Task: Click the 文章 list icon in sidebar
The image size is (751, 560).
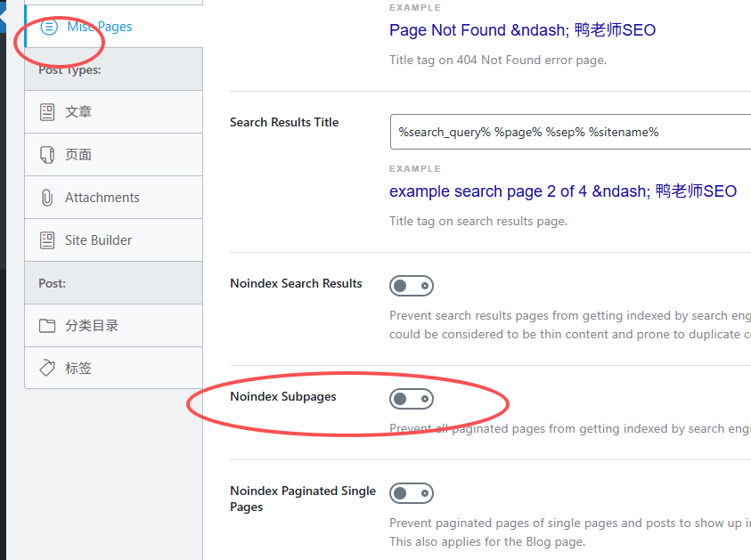Action: point(48,111)
